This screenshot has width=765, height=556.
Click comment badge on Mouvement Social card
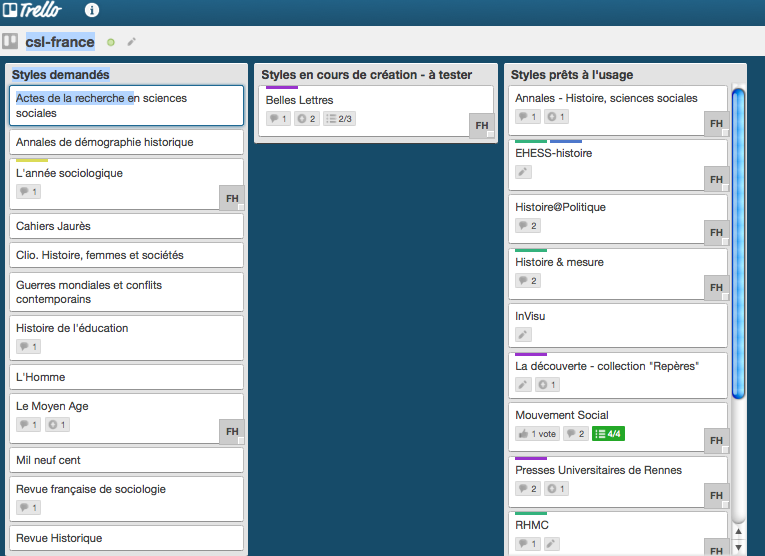(x=576, y=434)
